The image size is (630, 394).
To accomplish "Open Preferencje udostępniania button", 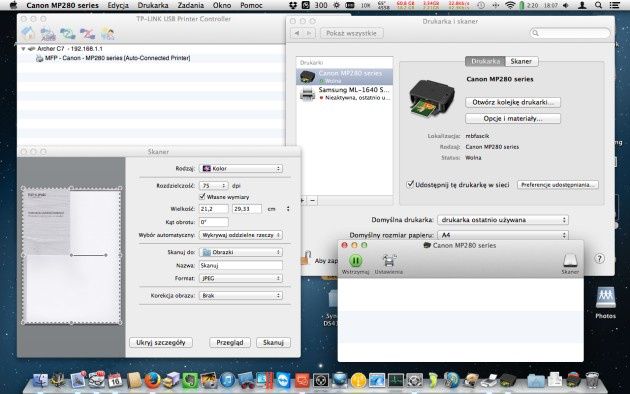I will 558,185.
